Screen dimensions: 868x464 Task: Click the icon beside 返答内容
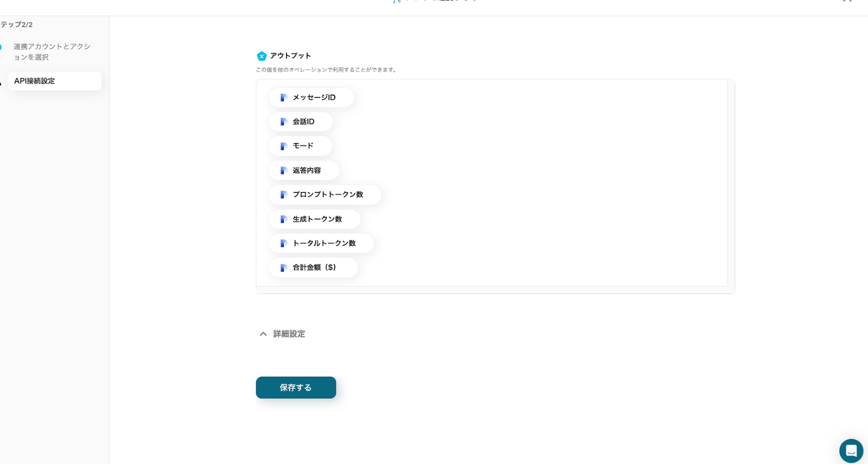pos(283,170)
